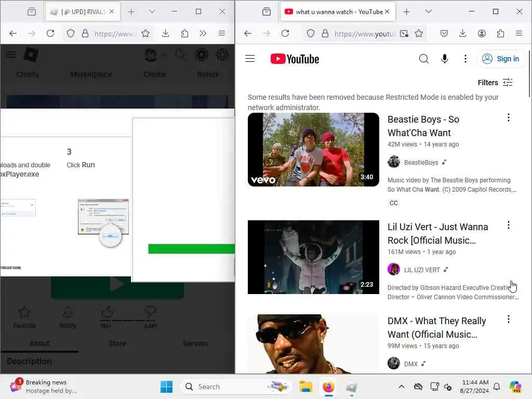Open the DMX video thumbnail
The width and height of the screenshot is (532, 399).
[x=313, y=344]
